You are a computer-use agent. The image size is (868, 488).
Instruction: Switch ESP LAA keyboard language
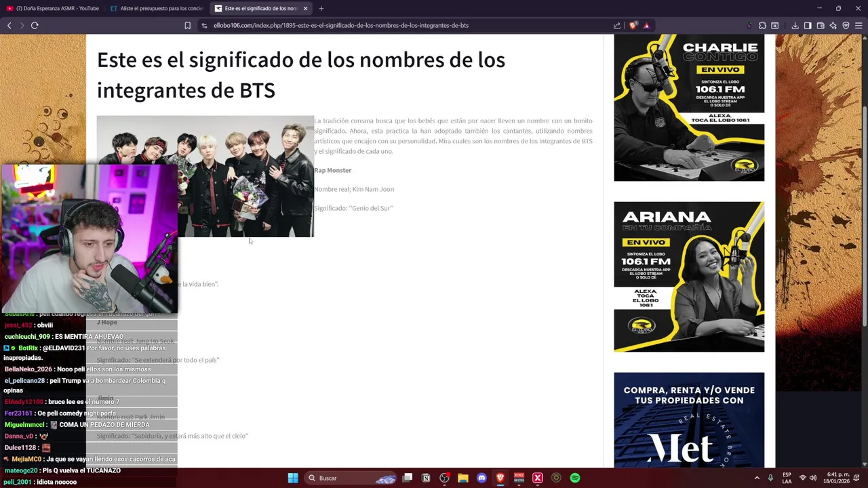[787, 478]
